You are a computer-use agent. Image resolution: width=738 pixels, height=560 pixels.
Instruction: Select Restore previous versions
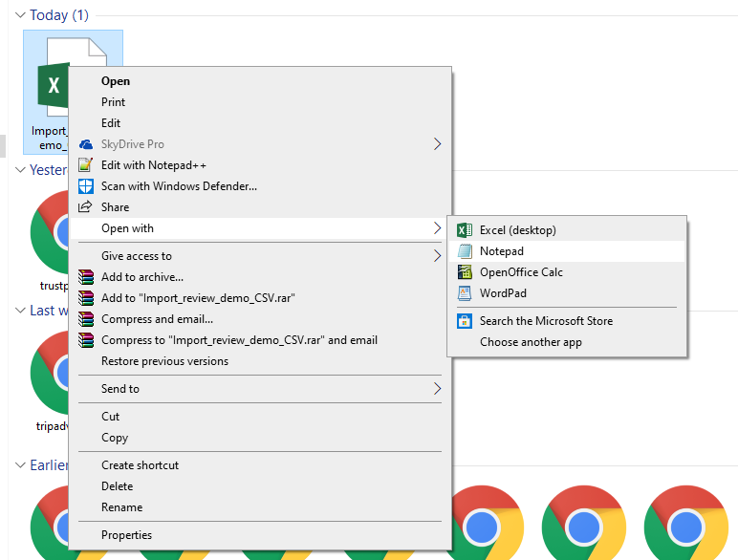(x=260, y=361)
